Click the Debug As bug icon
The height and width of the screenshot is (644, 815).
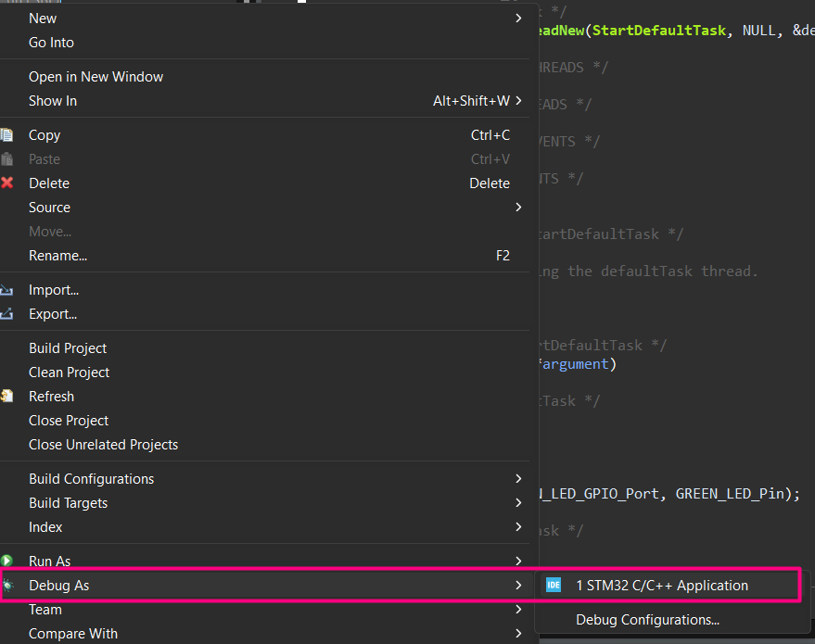click(7, 586)
